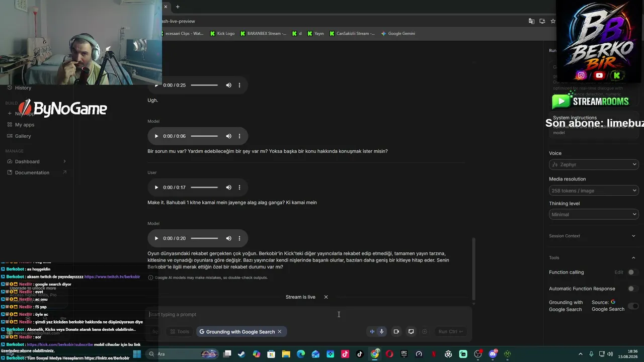This screenshot has height=362, width=644.
Task: Click the cast icon in the address bar
Action: pyautogui.click(x=542, y=21)
